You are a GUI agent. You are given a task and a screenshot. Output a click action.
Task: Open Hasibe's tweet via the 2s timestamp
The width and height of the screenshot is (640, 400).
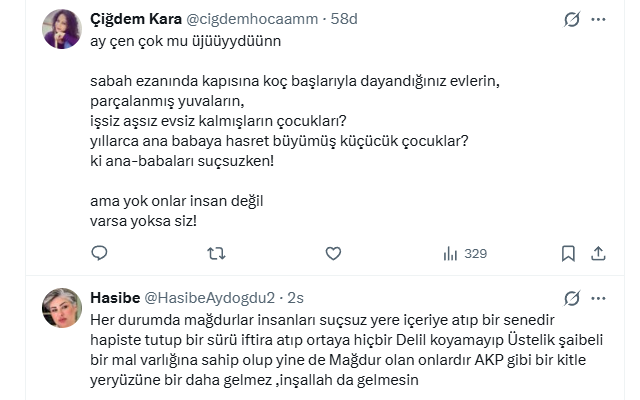point(295,298)
